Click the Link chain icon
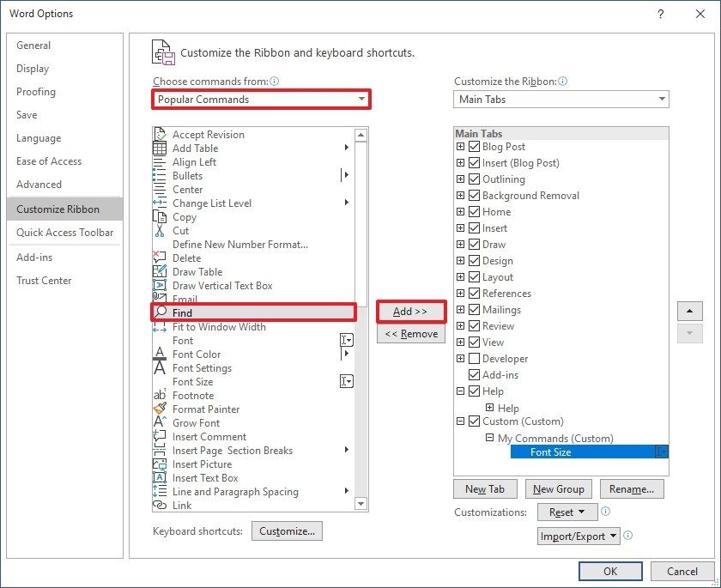Image resolution: width=721 pixels, height=588 pixels. tap(160, 505)
